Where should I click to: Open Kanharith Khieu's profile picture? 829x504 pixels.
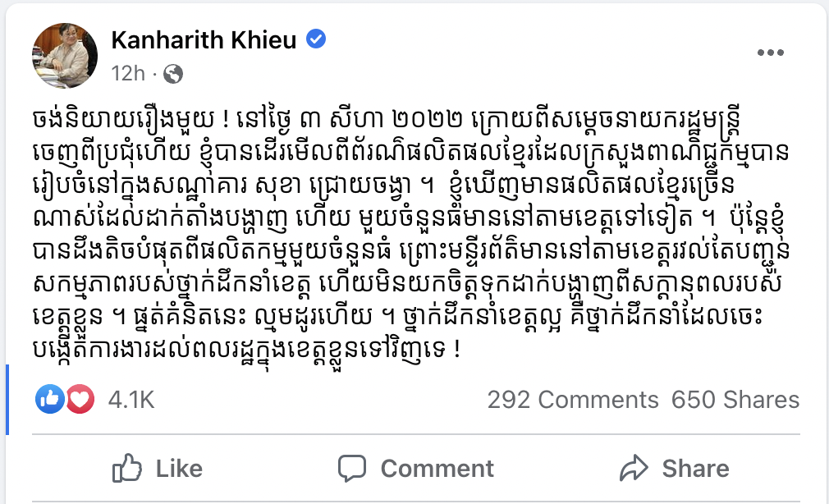pyautogui.click(x=63, y=53)
